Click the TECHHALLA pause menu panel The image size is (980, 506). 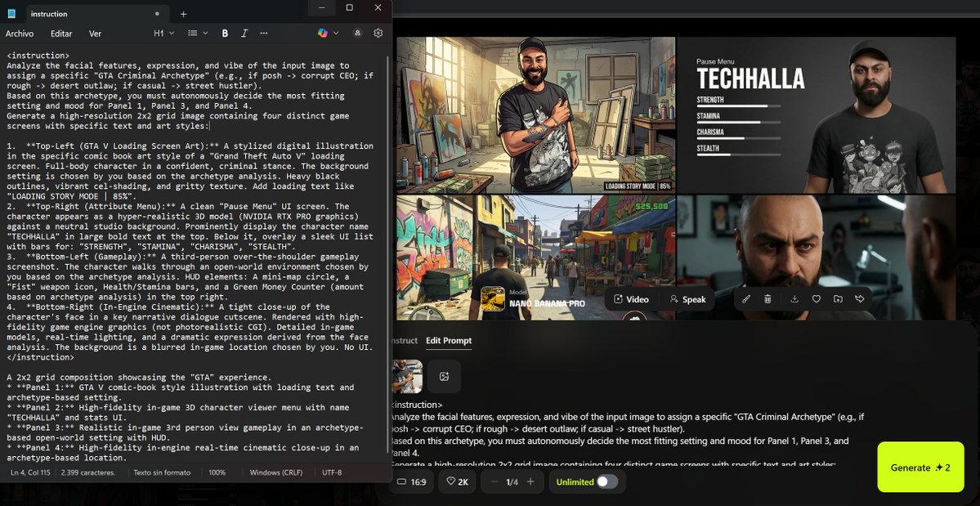pos(817,115)
